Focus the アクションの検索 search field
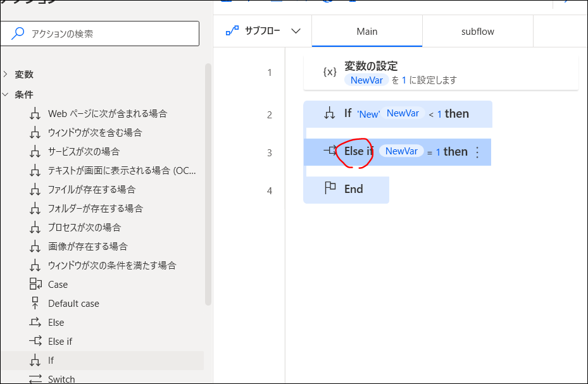 [x=99, y=34]
